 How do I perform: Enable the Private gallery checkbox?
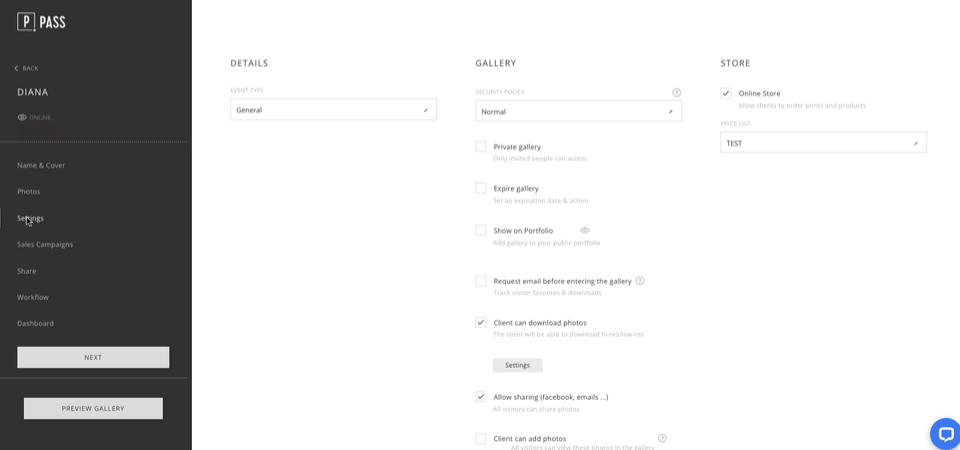tap(481, 147)
